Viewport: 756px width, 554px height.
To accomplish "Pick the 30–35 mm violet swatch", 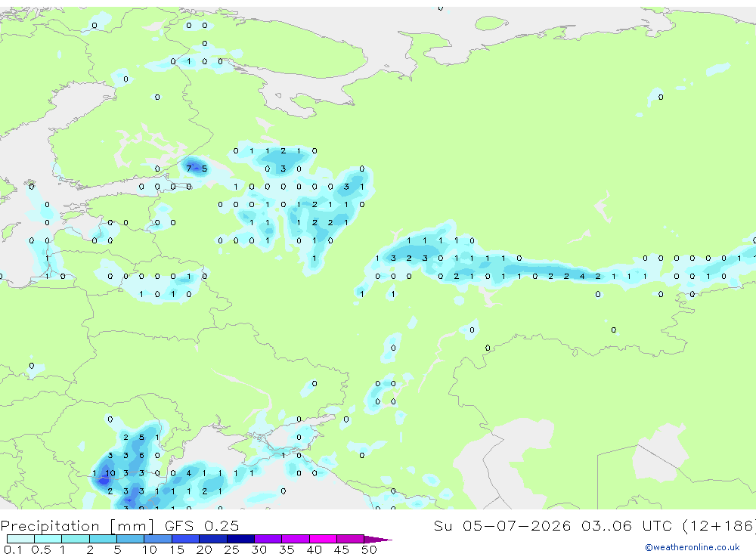I will (x=268, y=539).
